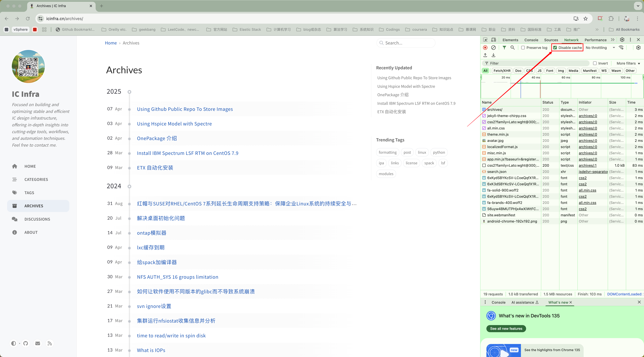Click the python trending tag

click(x=439, y=152)
